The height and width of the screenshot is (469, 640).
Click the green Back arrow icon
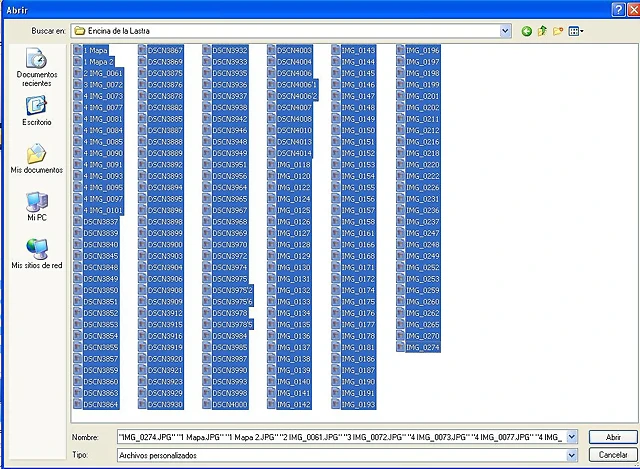click(x=527, y=31)
